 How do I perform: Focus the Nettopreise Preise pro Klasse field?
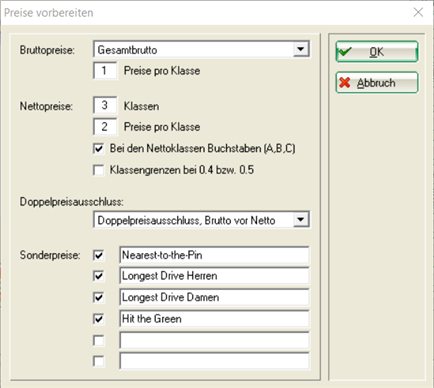tap(105, 127)
